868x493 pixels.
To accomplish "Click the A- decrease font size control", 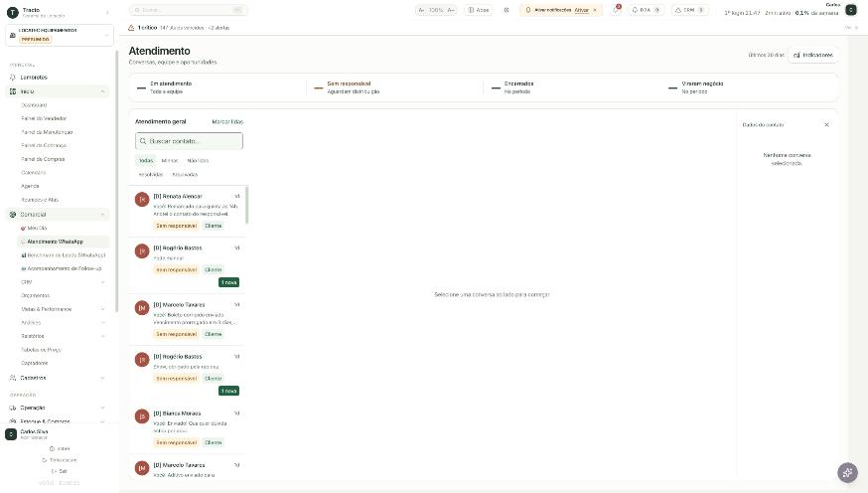I will 422,10.
